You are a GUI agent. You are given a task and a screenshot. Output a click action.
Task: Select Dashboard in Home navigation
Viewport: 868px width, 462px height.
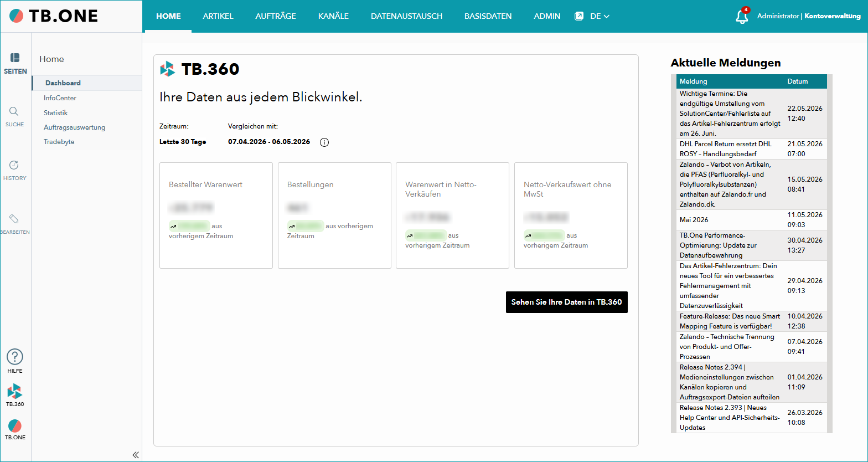pos(63,83)
